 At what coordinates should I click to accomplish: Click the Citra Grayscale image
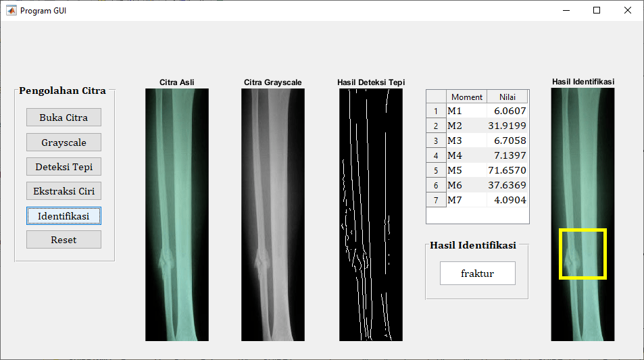coord(272,214)
